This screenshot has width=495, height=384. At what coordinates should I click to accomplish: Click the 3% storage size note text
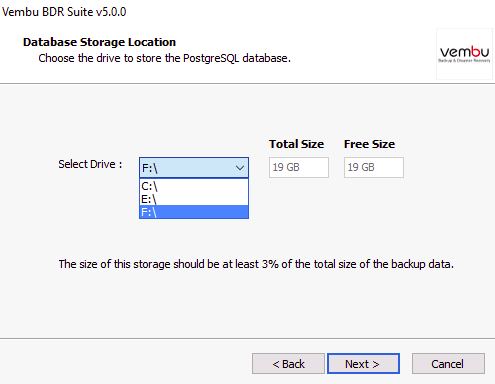256,264
